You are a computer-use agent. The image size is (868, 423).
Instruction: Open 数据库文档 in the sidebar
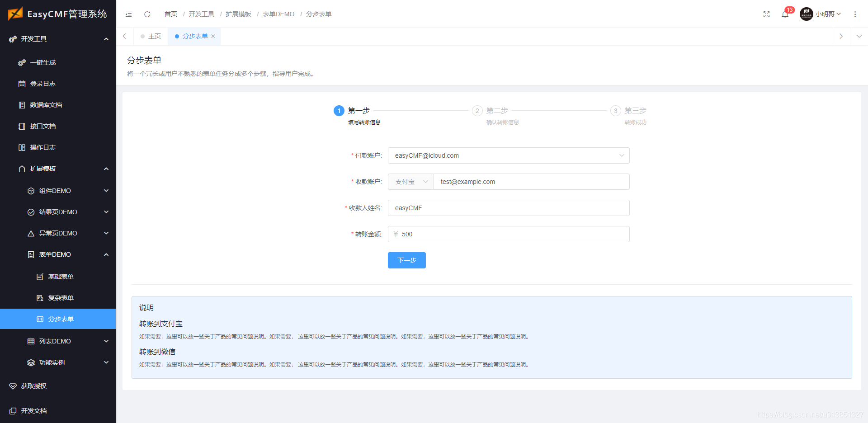click(58, 105)
